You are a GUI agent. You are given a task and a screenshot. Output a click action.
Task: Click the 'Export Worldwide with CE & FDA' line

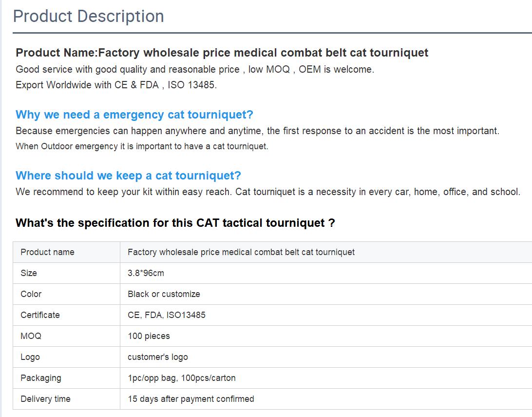point(116,85)
